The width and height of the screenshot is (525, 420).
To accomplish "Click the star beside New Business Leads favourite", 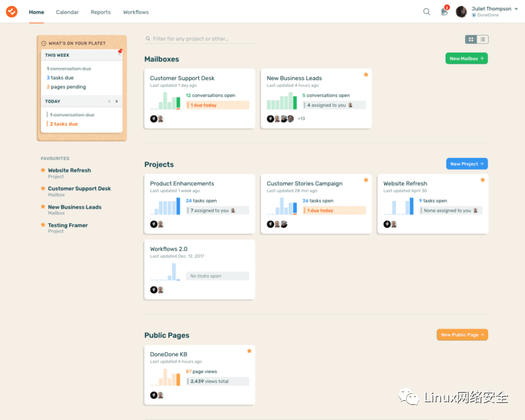I will pos(43,207).
